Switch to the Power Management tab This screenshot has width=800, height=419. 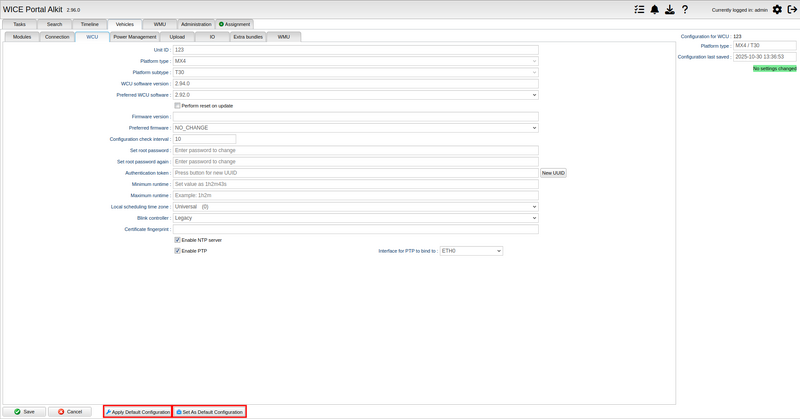(134, 36)
